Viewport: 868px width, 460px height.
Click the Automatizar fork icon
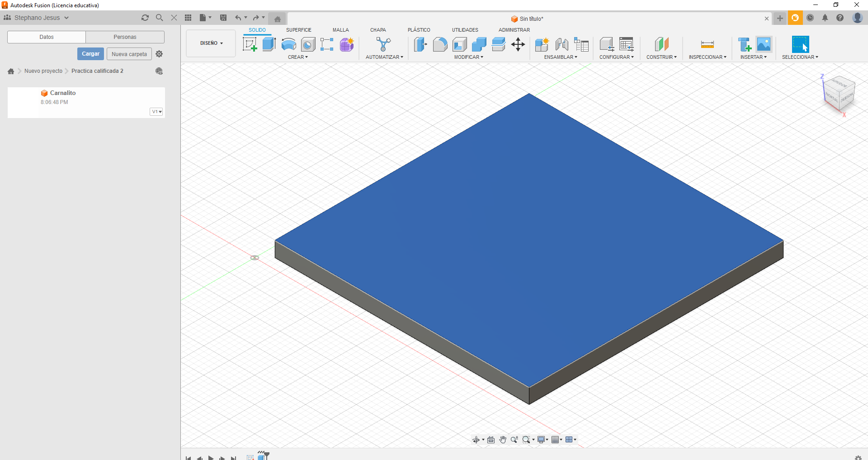tap(383, 44)
